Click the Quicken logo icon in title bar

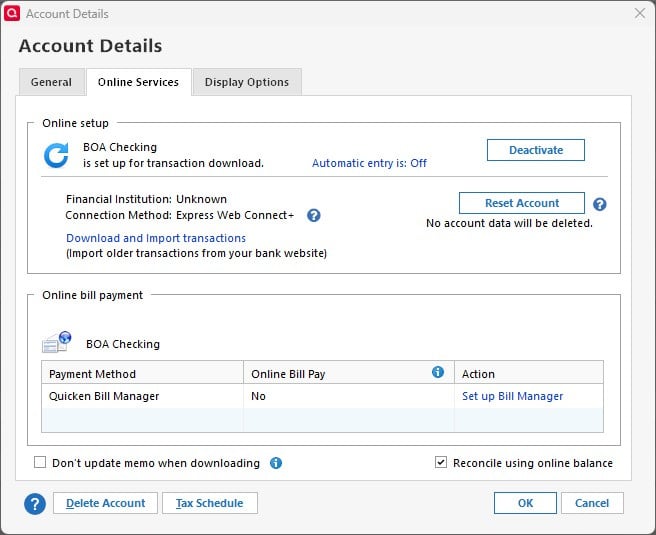pyautogui.click(x=13, y=13)
